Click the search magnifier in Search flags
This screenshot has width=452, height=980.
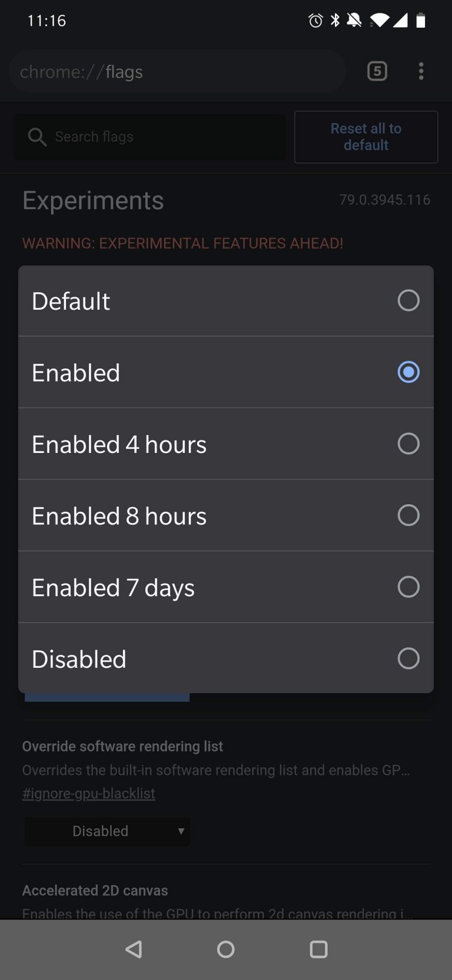point(37,137)
